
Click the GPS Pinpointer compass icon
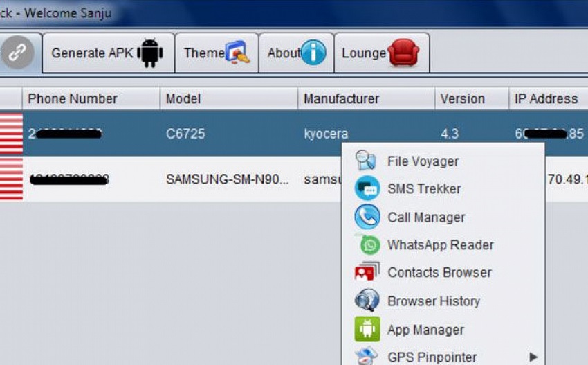tap(367, 356)
